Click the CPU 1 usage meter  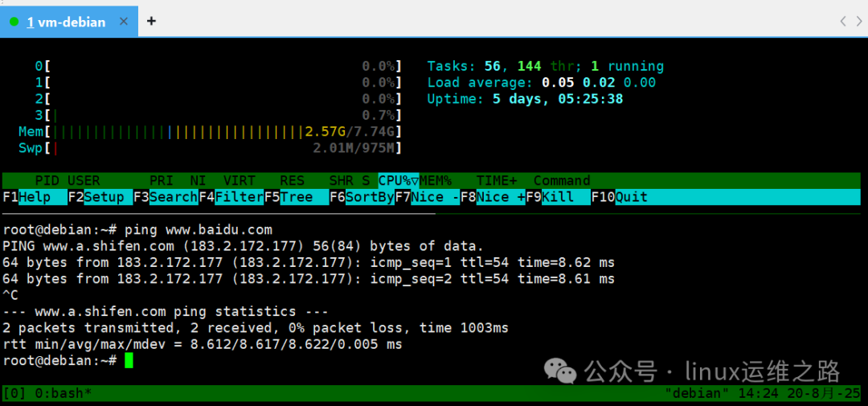(x=218, y=83)
